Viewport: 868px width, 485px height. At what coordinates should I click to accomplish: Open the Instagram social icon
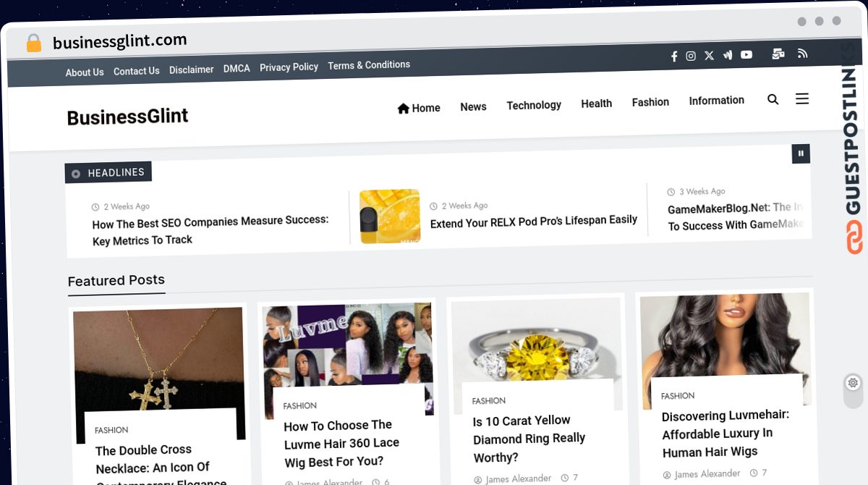[691, 56]
